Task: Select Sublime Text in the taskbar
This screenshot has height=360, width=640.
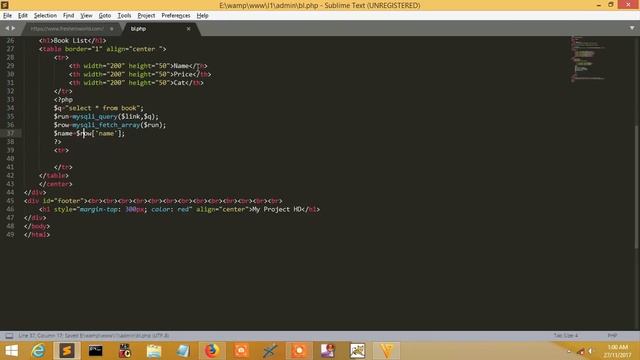Action: coord(67,351)
